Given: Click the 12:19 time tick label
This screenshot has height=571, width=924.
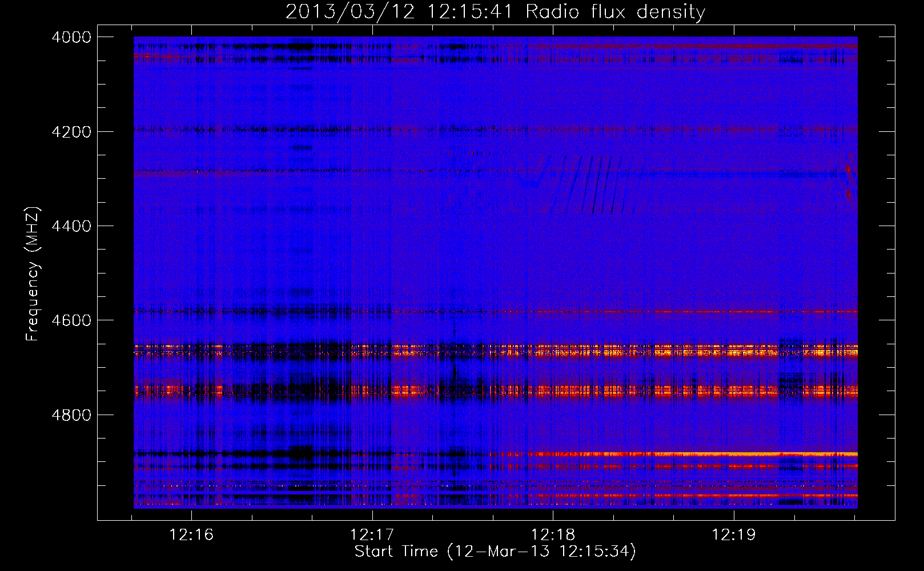Looking at the screenshot, I should [x=733, y=535].
